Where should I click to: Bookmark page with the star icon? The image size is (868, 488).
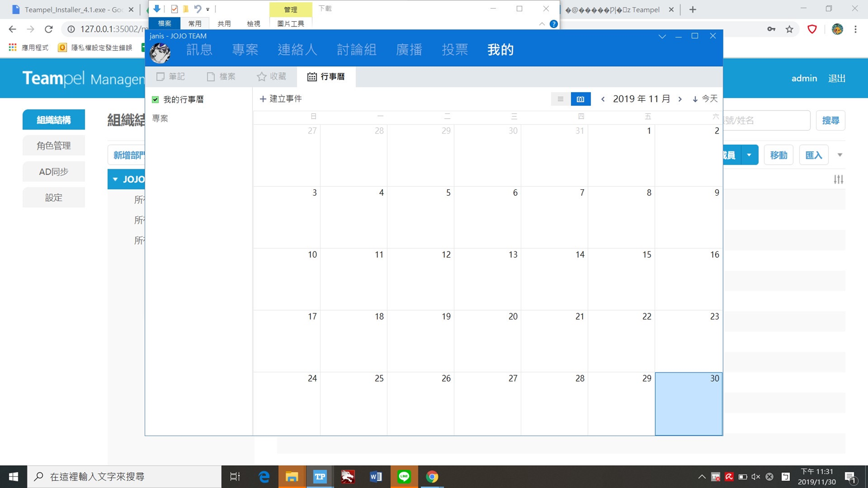coord(789,29)
